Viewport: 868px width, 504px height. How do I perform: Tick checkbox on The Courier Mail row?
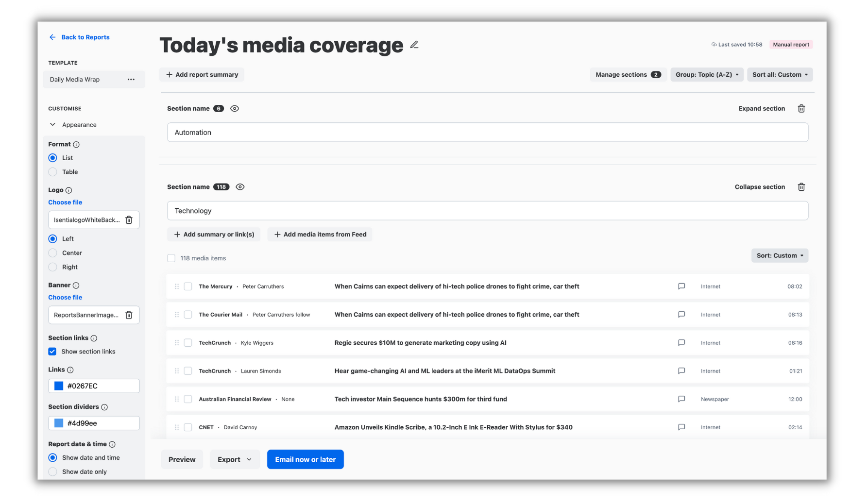[x=188, y=315]
